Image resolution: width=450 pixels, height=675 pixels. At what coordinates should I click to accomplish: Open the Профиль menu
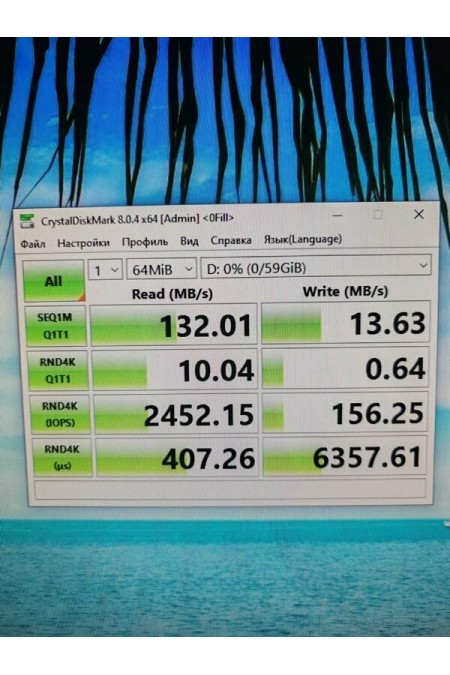click(x=145, y=242)
